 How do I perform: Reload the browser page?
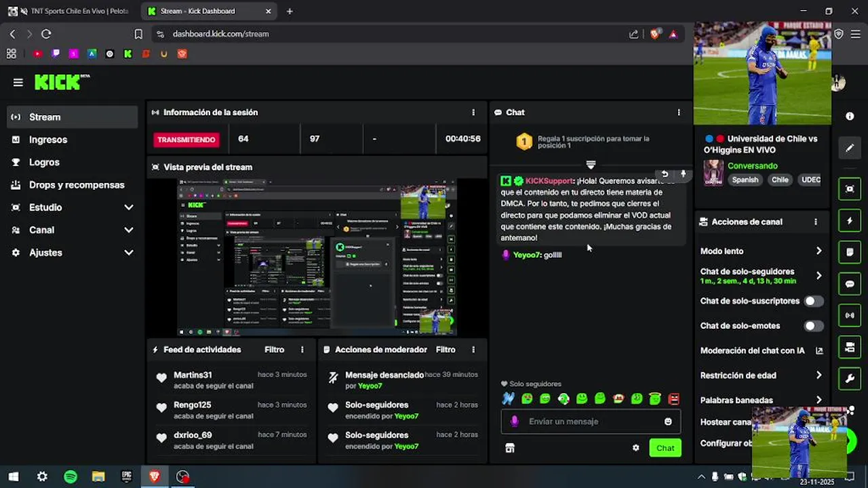pyautogui.click(x=46, y=34)
